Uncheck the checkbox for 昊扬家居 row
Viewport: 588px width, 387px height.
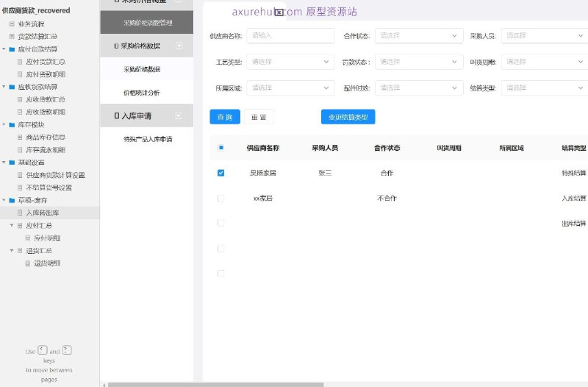click(x=221, y=173)
